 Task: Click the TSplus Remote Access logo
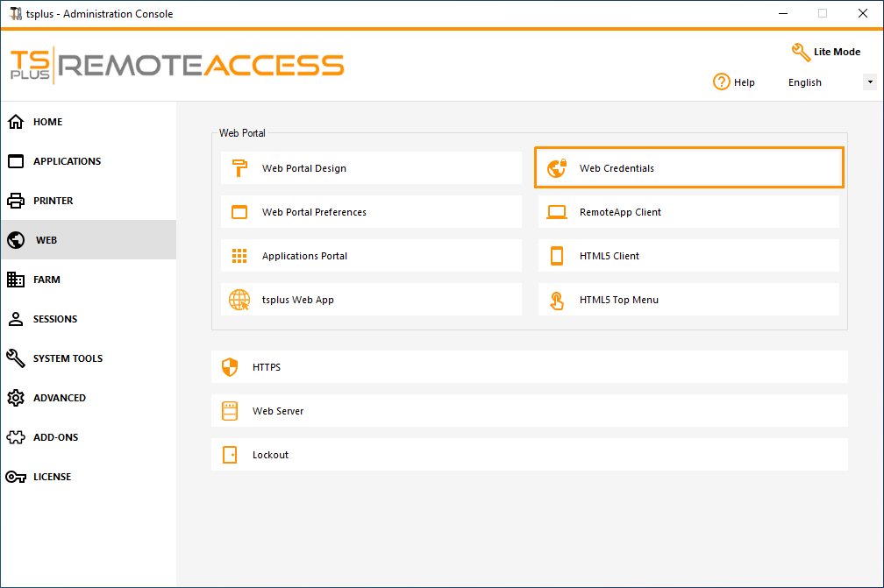coord(175,64)
